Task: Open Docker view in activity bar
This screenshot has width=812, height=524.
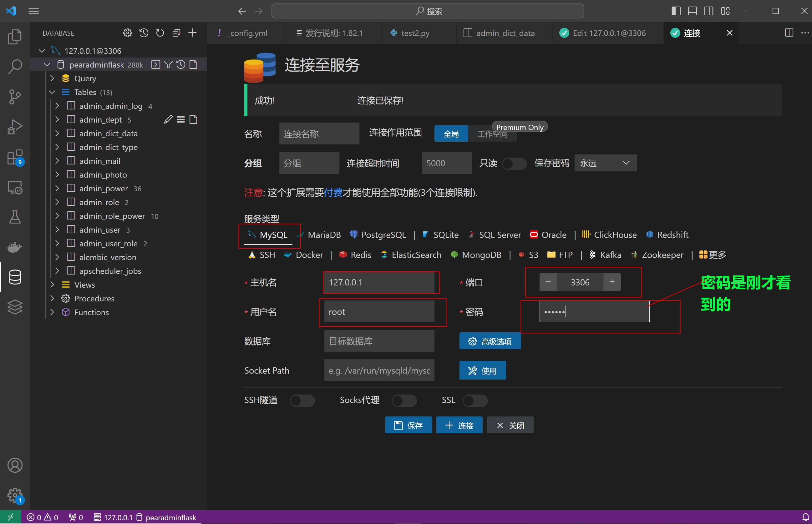Action: click(x=15, y=247)
